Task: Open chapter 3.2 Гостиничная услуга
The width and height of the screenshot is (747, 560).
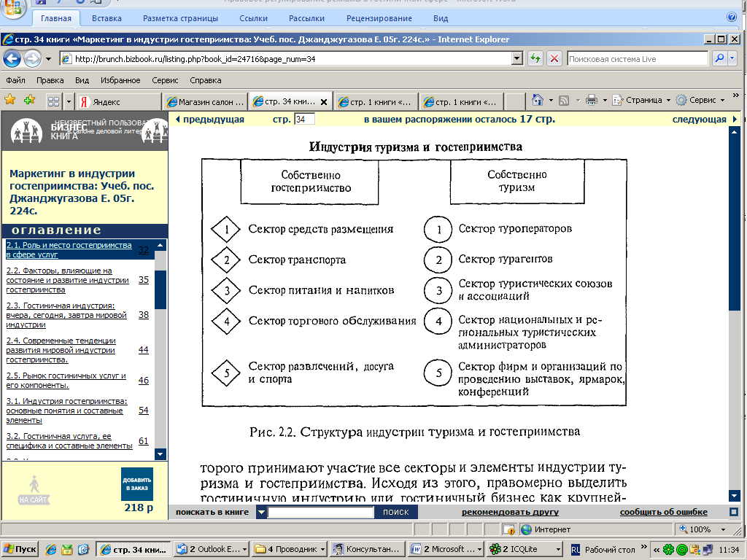Action: (x=69, y=440)
